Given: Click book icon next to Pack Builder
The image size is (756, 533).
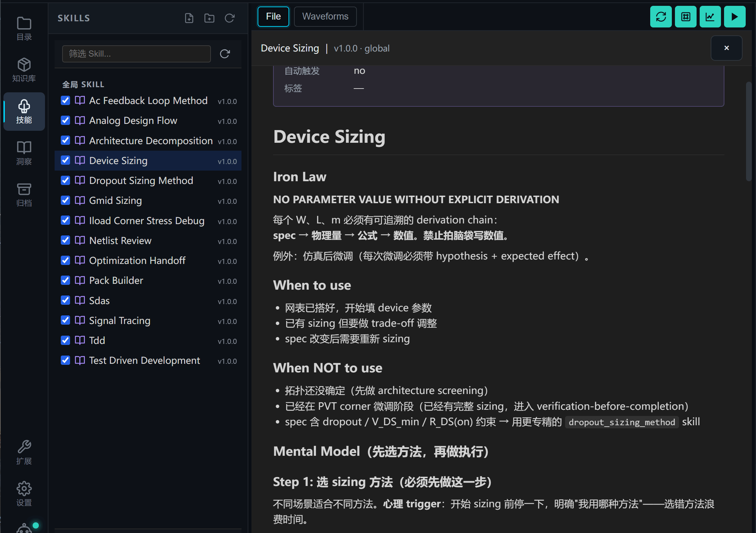Looking at the screenshot, I should pos(80,280).
